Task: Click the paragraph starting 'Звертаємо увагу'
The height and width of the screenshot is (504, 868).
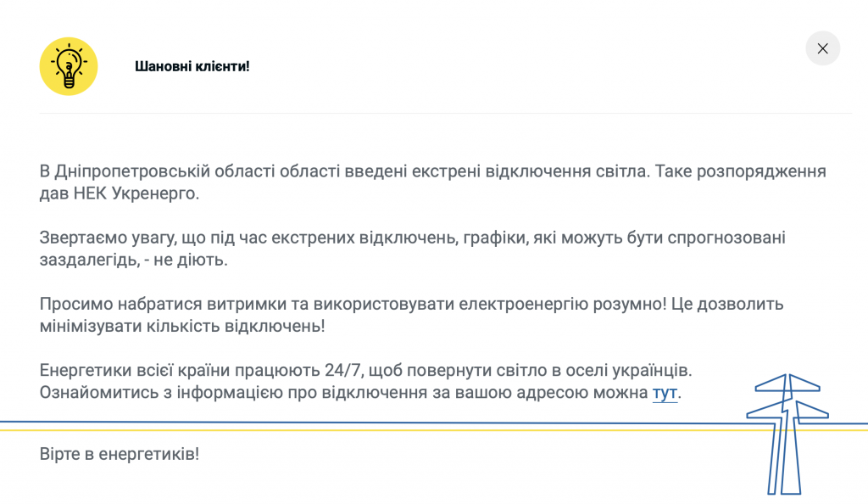Action: pos(339,238)
